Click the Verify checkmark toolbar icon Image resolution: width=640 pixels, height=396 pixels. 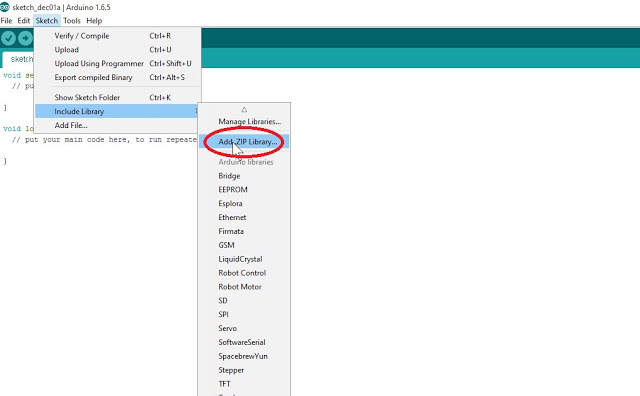click(x=8, y=38)
